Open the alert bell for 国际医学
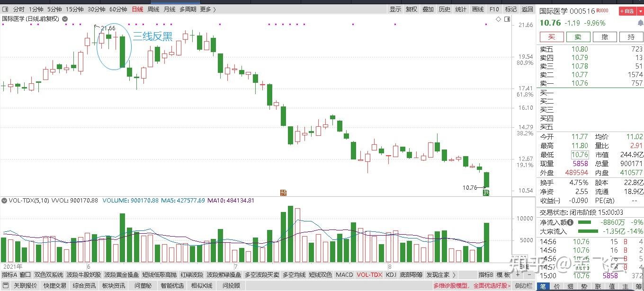Screen dimensions: 644x291 (640, 23)
